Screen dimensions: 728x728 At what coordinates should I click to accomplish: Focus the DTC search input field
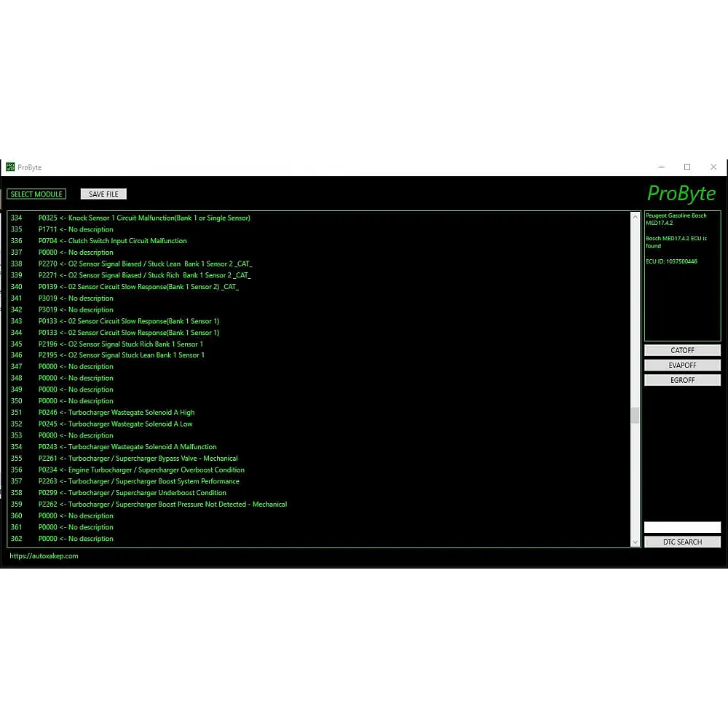pyautogui.click(x=682, y=527)
